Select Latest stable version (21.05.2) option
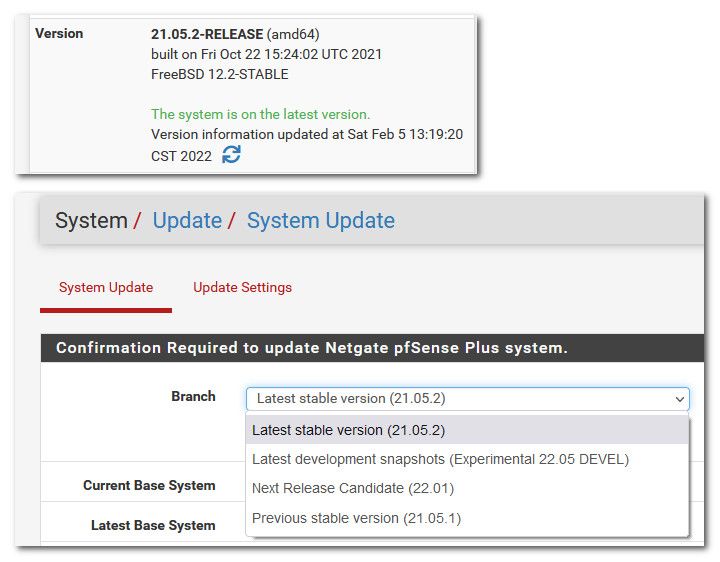Viewport: 720px width, 562px height. coord(467,430)
